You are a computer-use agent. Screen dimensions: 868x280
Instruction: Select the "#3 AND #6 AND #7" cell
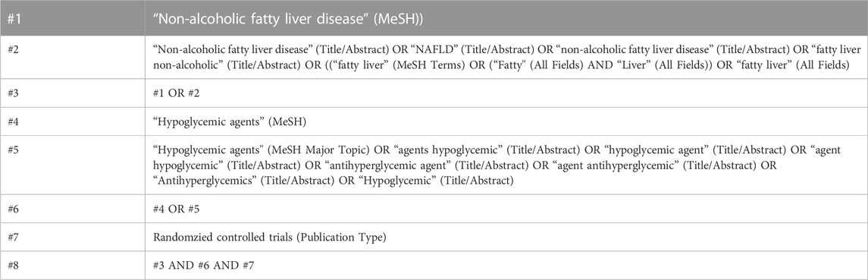[506, 266]
